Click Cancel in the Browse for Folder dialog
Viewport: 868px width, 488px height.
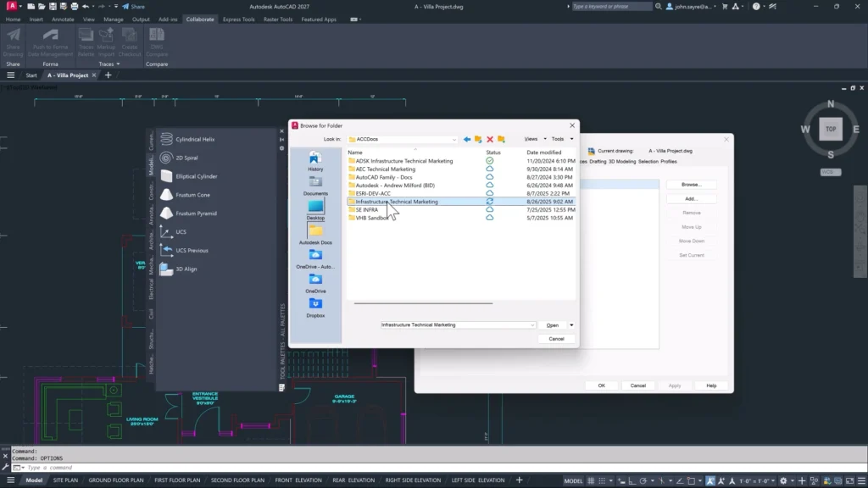556,339
